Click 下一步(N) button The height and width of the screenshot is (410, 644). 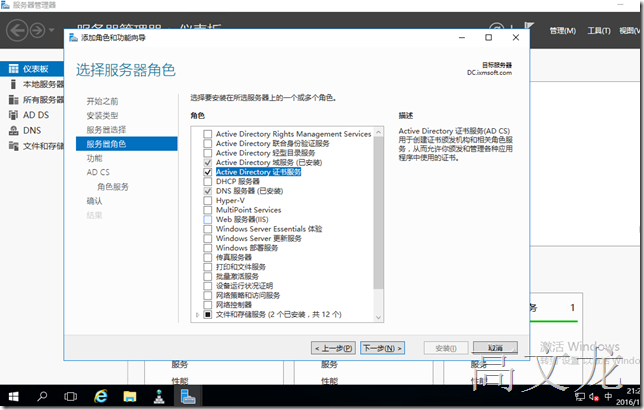pyautogui.click(x=382, y=348)
